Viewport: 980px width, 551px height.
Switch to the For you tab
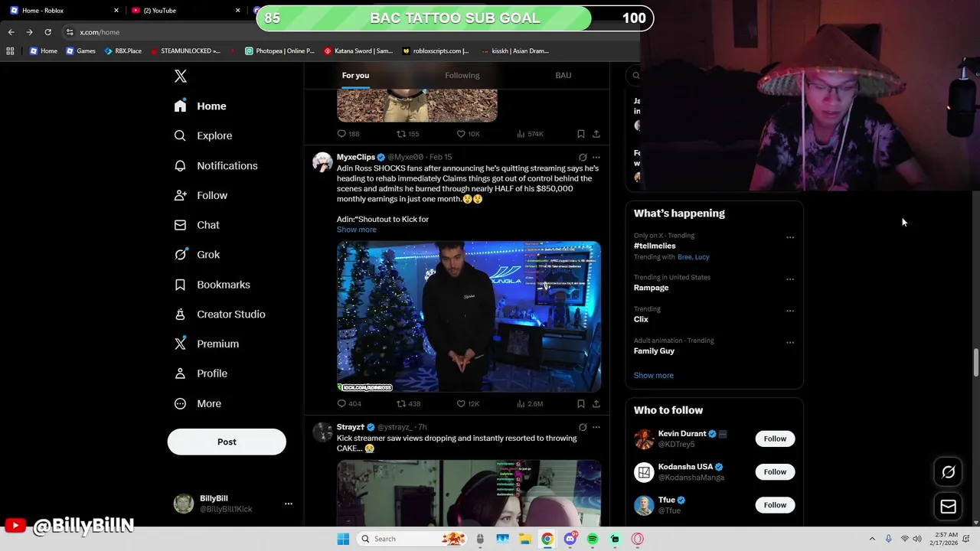point(355,75)
